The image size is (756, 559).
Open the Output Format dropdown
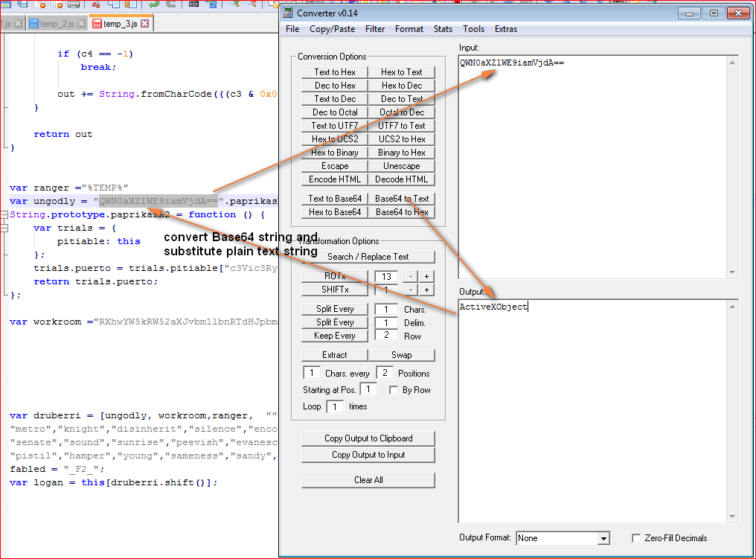click(603, 538)
